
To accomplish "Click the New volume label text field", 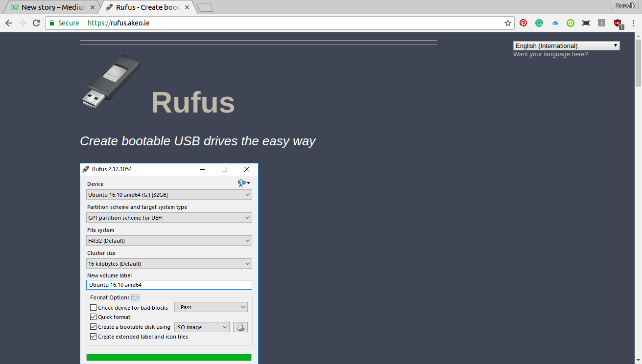I will coord(169,285).
